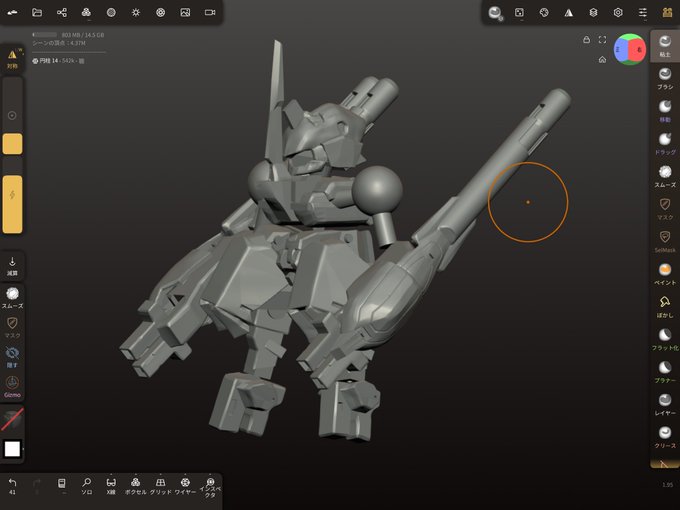The width and height of the screenshot is (680, 510).
Task: Click the view orientation gizmo sphere
Action: click(630, 49)
